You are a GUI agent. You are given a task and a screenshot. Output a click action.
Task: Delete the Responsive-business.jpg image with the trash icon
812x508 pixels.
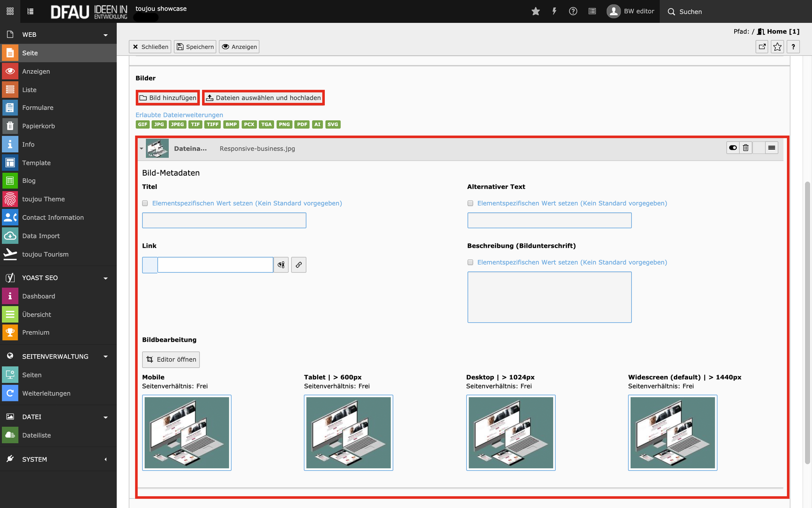pos(746,148)
